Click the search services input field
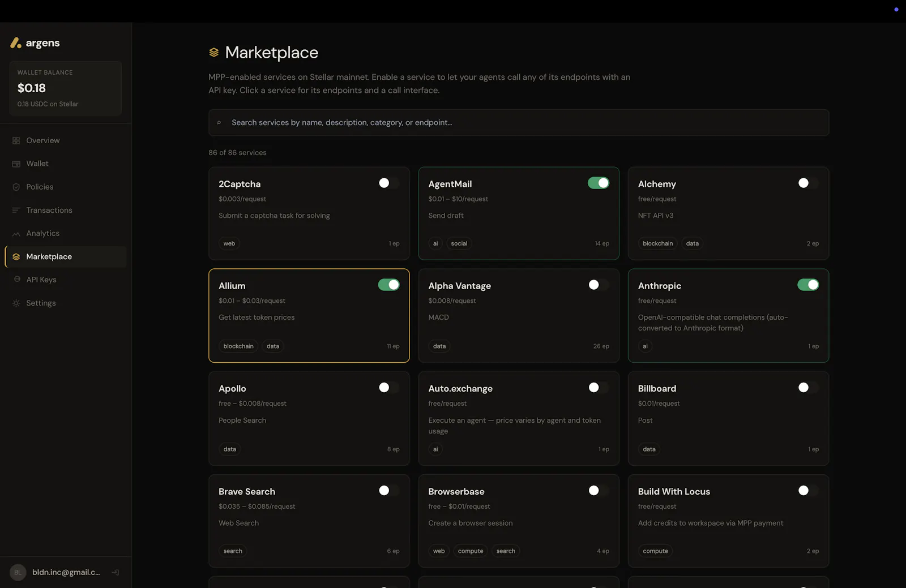 (x=519, y=122)
